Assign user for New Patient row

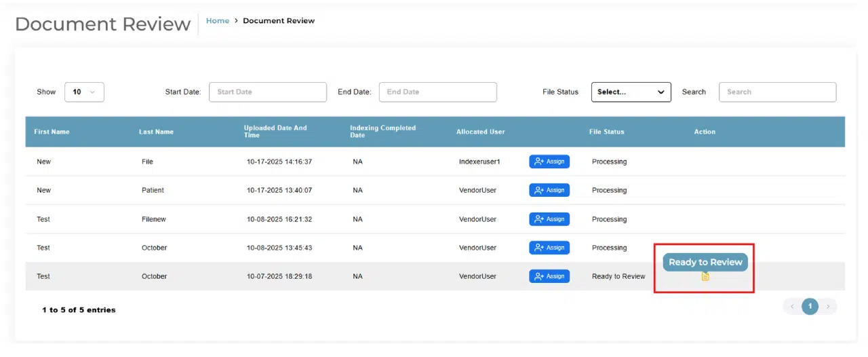[x=549, y=190]
